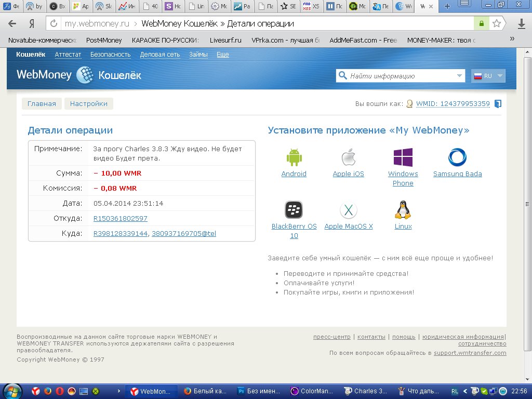This screenshot has height=399, width=532.
Task: Expand the bookmarks bar overflow chevron
Action: 512,39
